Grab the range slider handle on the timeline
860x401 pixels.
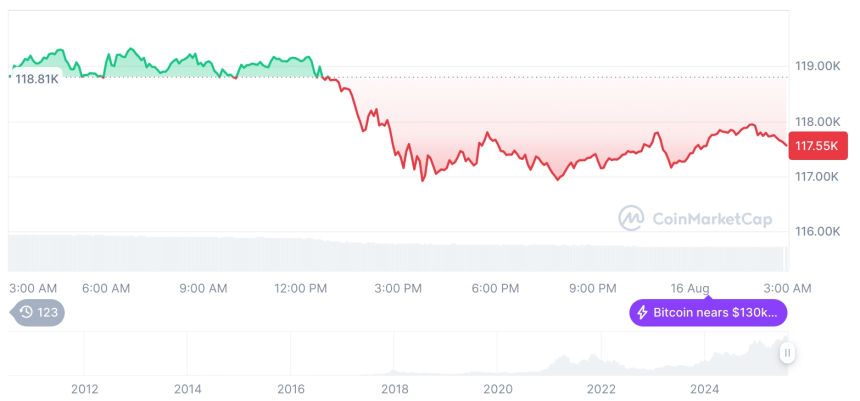pos(788,352)
